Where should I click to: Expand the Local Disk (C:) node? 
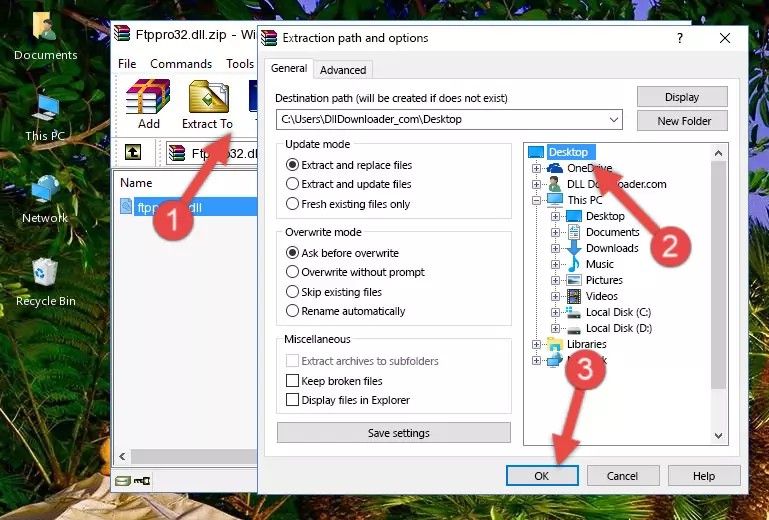[x=555, y=312]
